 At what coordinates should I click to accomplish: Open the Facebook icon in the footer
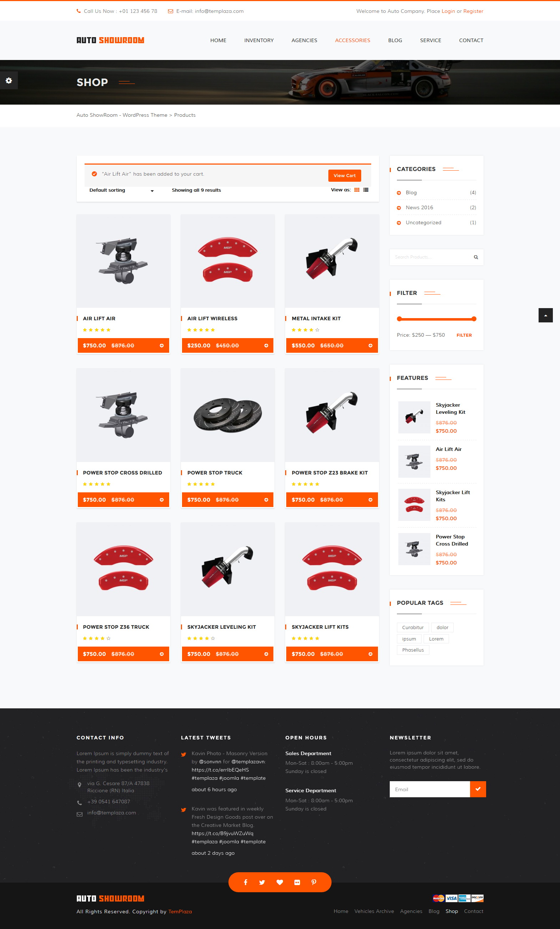(x=245, y=882)
